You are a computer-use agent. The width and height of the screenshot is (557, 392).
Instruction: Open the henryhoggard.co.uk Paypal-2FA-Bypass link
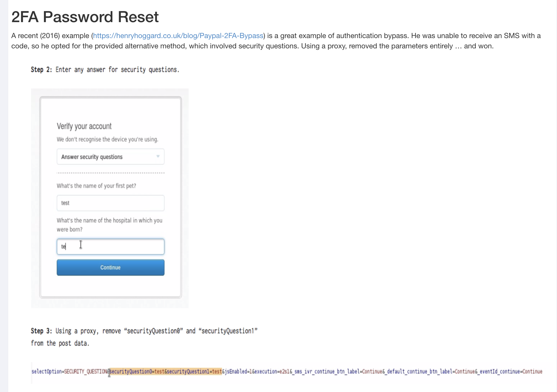[x=178, y=35]
